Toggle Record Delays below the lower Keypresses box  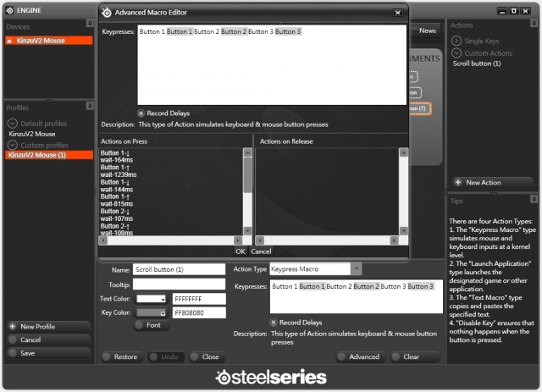(x=274, y=323)
